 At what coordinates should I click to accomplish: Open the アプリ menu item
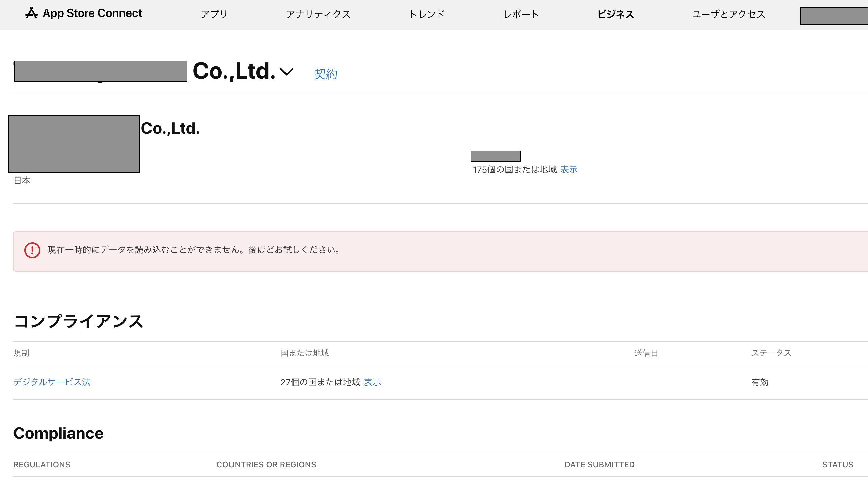pos(214,14)
